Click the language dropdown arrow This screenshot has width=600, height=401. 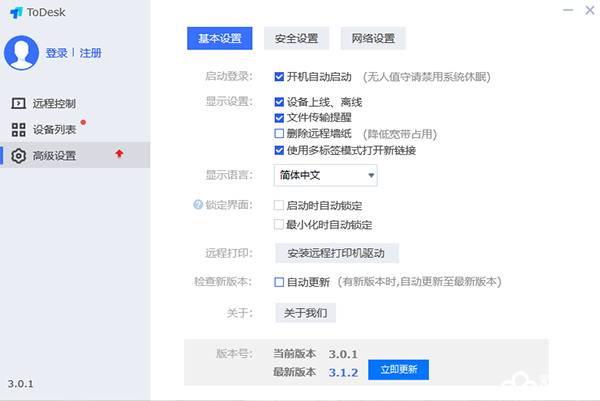[371, 175]
